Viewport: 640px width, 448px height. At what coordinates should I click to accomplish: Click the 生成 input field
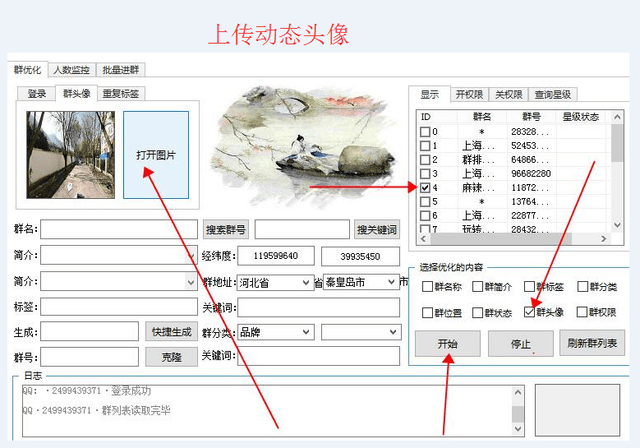pos(89,331)
